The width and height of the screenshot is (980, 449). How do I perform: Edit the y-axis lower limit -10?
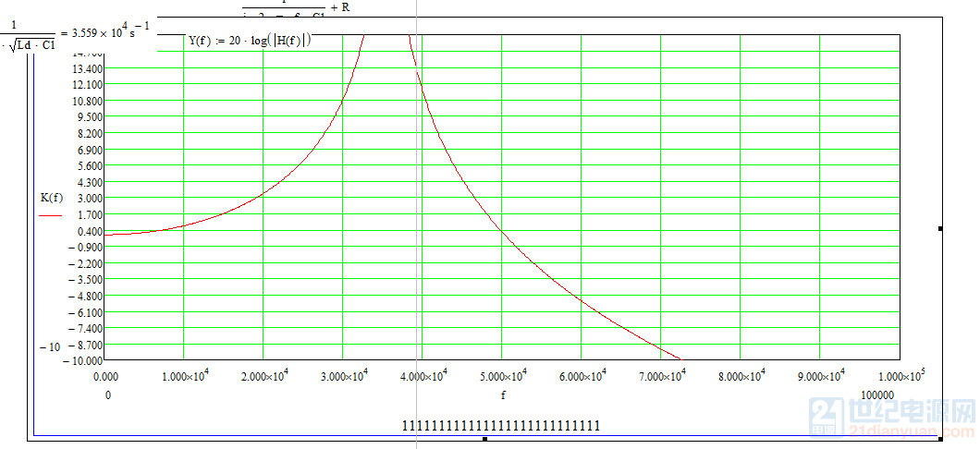pos(49,346)
